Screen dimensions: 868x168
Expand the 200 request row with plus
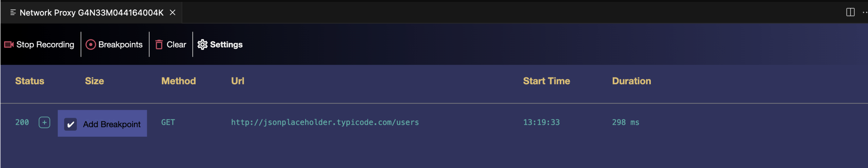44,123
